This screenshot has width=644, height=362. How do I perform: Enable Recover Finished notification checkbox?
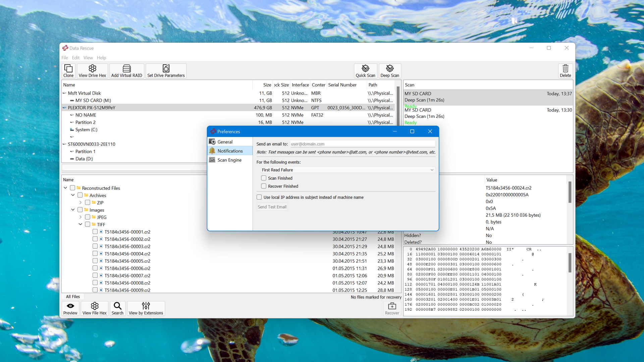(264, 186)
